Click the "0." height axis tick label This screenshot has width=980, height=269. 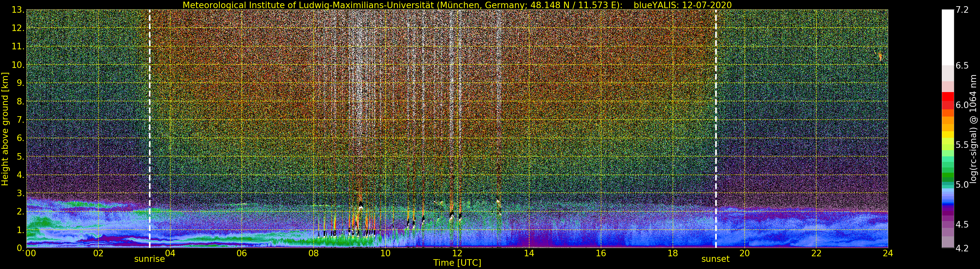click(20, 248)
